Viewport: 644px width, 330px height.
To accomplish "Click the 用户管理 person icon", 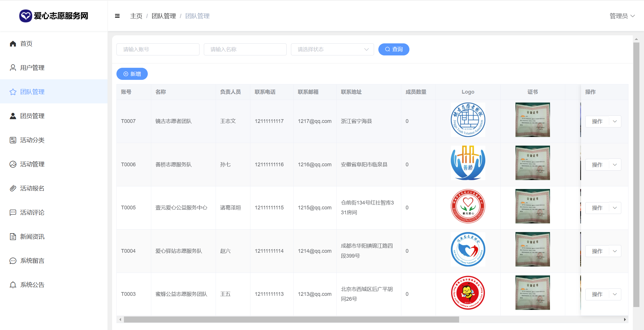I will pos(13,68).
